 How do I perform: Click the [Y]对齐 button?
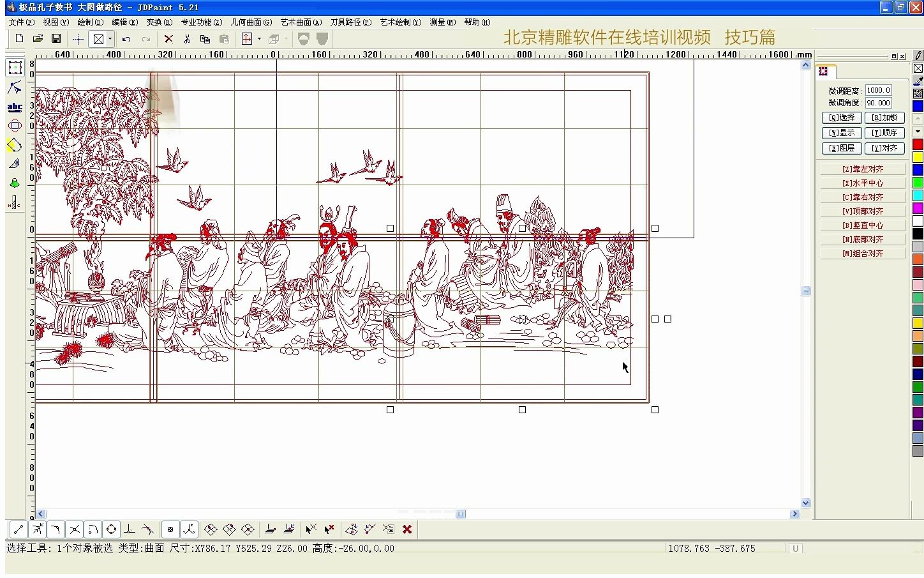pos(884,148)
